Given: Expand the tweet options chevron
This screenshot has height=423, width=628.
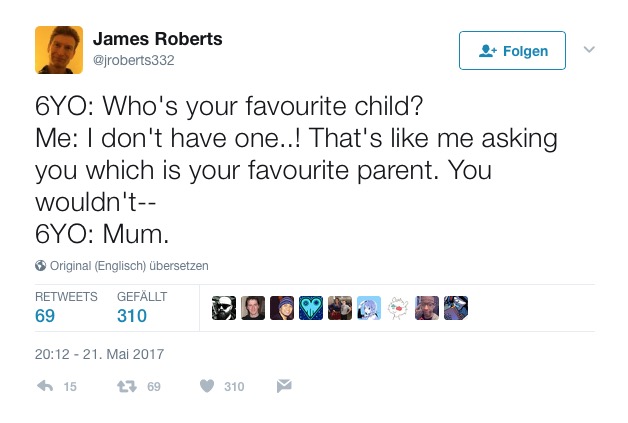Looking at the screenshot, I should coord(589,49).
